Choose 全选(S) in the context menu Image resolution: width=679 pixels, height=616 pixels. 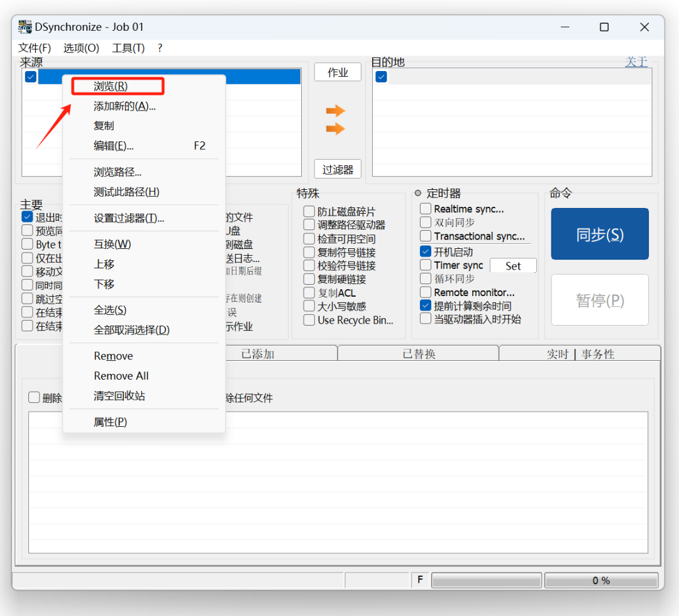click(x=110, y=311)
